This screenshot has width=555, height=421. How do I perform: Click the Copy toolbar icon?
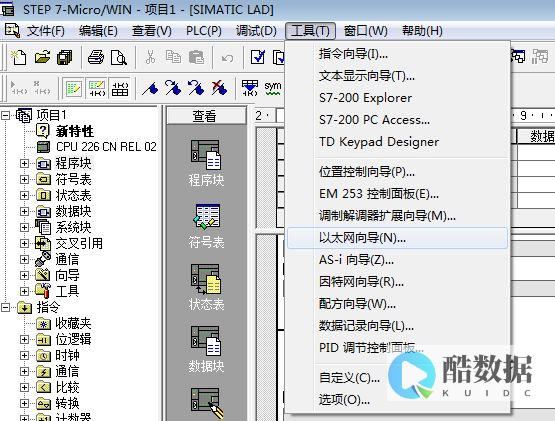pos(173,57)
